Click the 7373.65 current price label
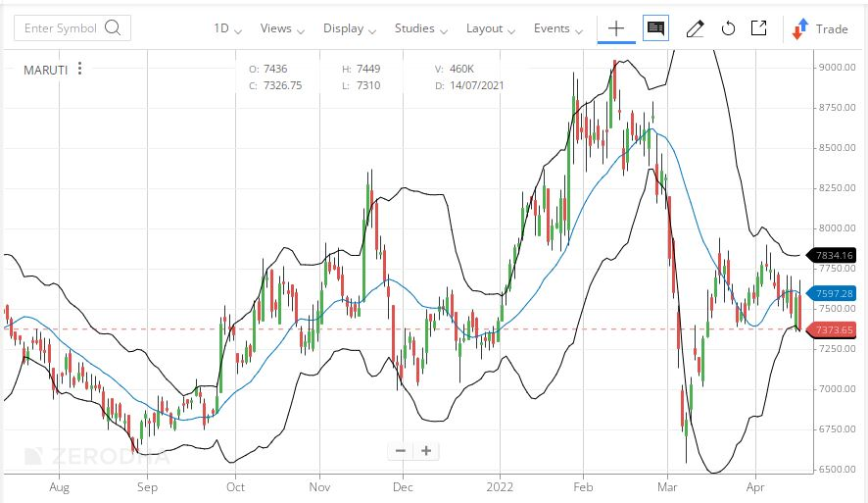This screenshot has width=868, height=503. tap(832, 330)
